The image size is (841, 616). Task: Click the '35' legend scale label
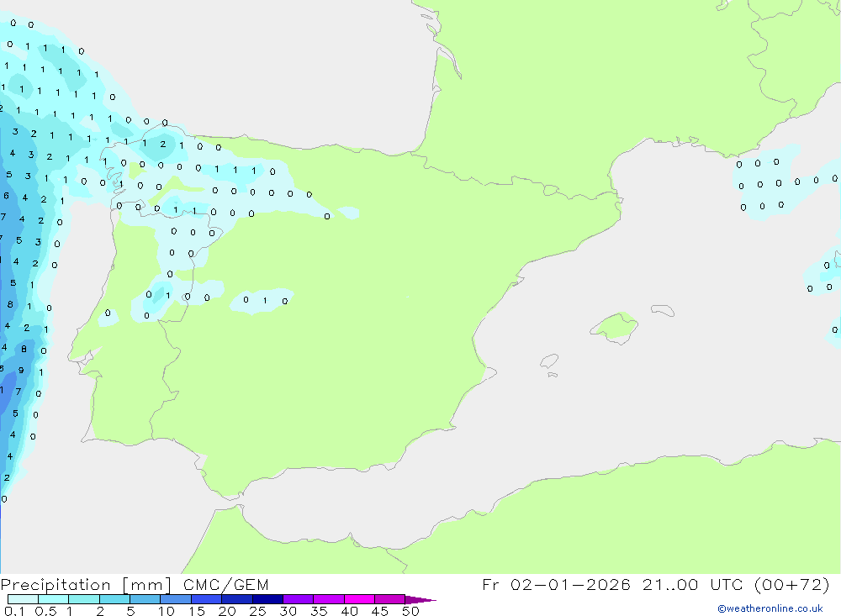[x=319, y=611]
